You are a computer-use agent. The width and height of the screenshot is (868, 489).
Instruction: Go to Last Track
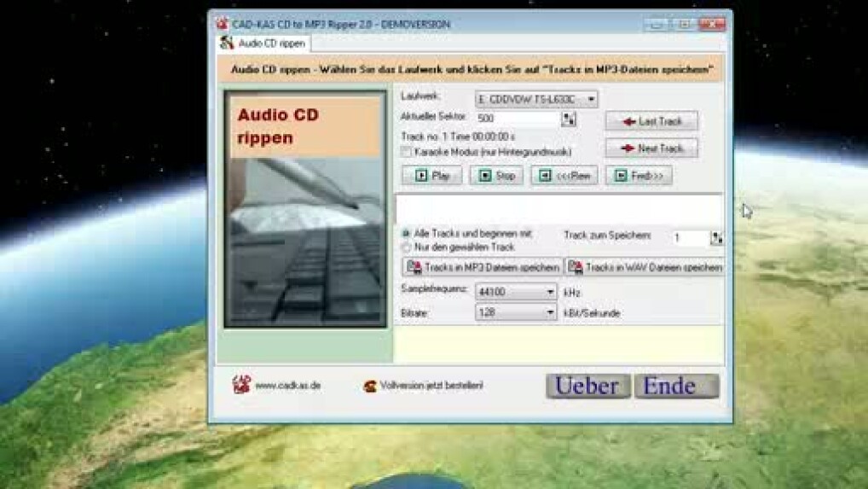click(x=651, y=121)
